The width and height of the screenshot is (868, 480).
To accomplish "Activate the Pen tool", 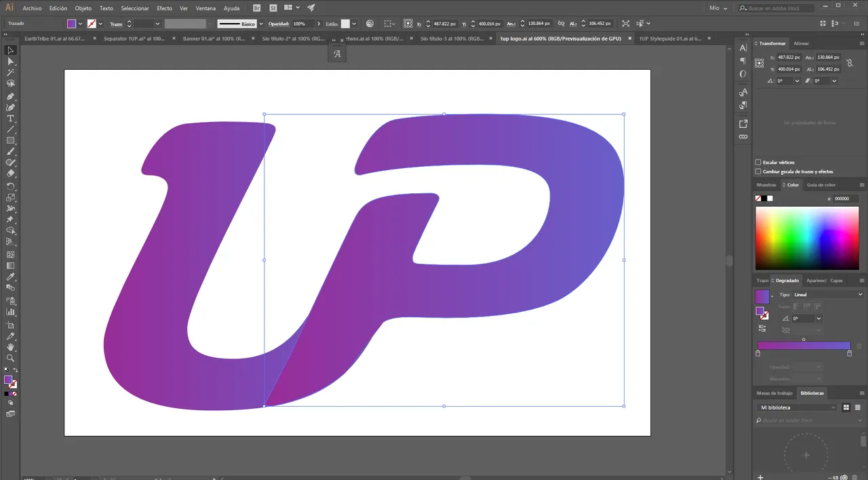I will 10,95.
